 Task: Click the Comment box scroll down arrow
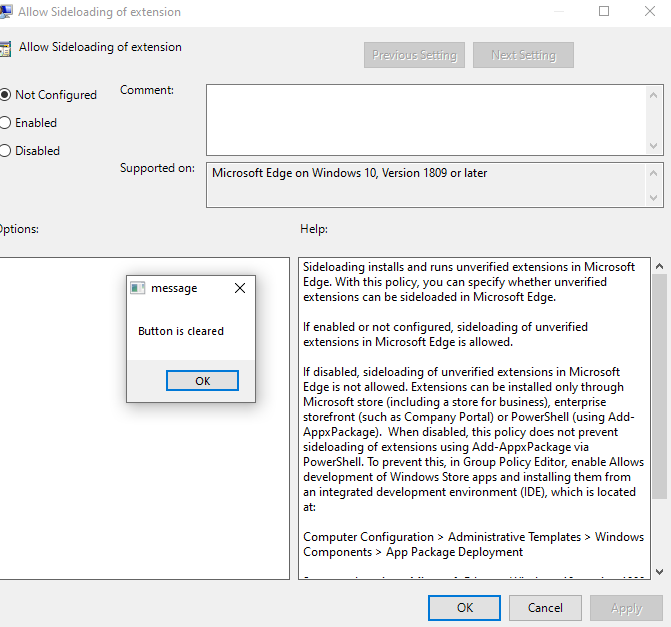click(x=653, y=146)
